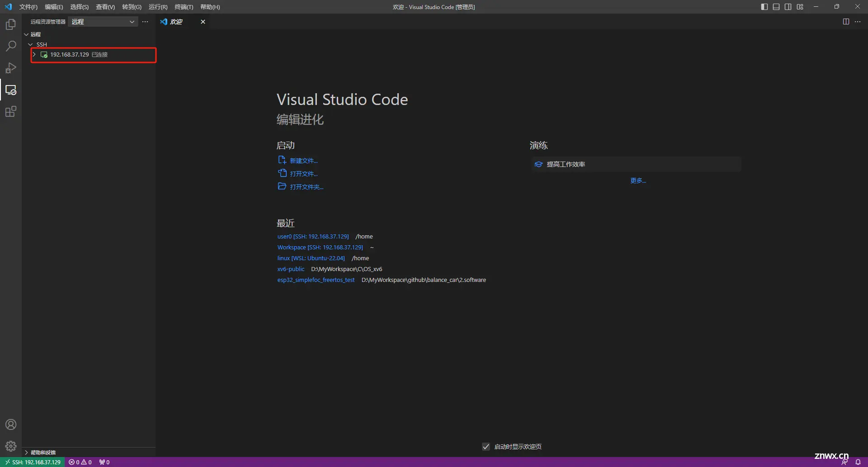Select Remote Explorer activity bar icon
Image resolution: width=868 pixels, height=467 pixels.
(11, 90)
